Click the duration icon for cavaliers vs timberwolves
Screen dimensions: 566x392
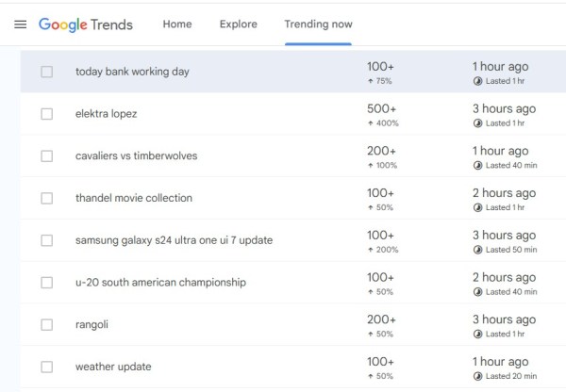tap(477, 166)
